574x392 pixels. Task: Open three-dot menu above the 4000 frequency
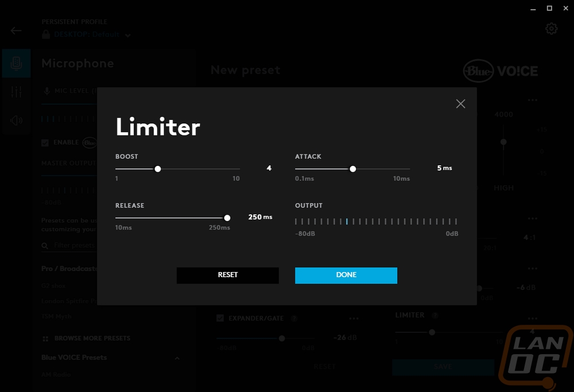click(x=533, y=100)
